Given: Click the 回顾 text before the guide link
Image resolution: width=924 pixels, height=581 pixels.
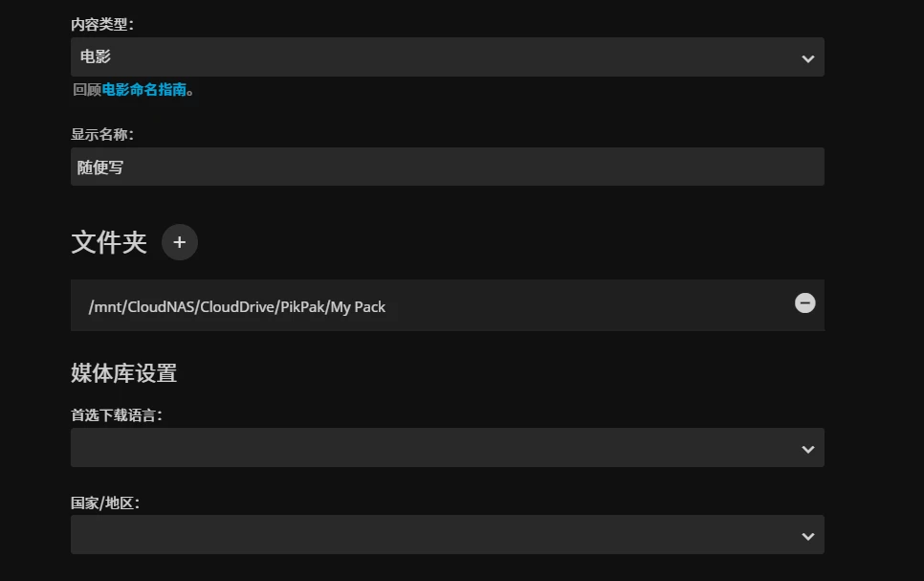Looking at the screenshot, I should click(87, 91).
